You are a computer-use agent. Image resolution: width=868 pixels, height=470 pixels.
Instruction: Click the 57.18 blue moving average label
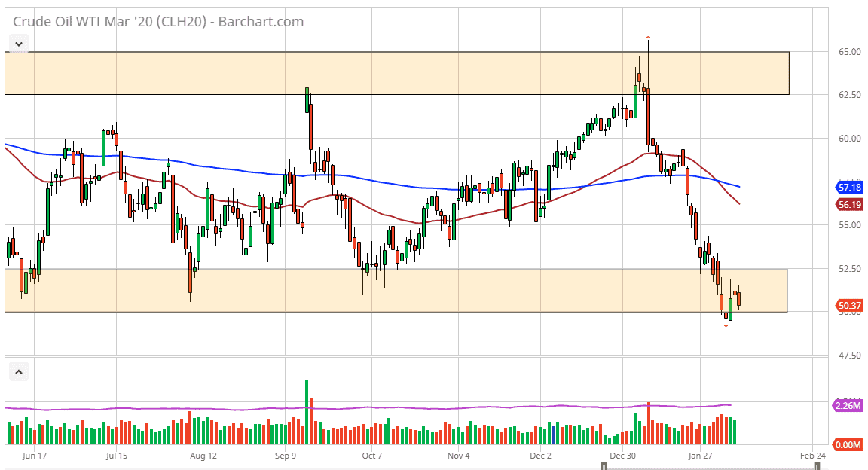click(849, 187)
